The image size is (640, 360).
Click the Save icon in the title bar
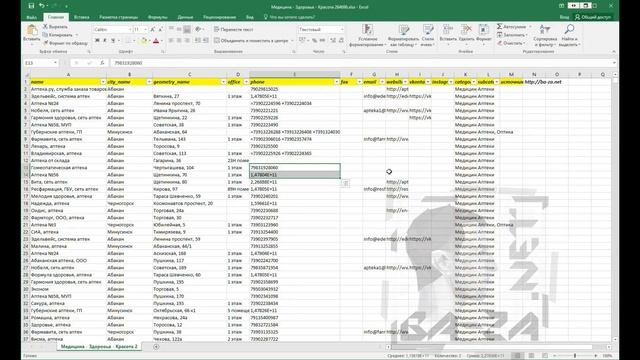pyautogui.click(x=32, y=6)
